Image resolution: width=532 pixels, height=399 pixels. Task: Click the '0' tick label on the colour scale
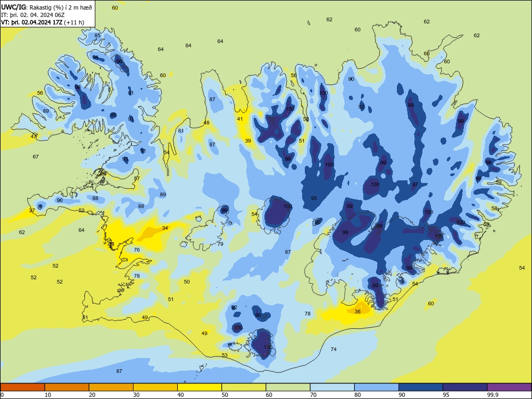2,395
